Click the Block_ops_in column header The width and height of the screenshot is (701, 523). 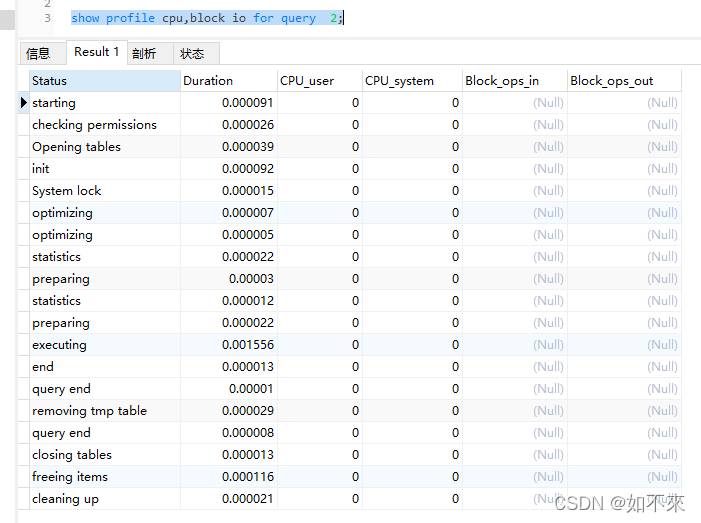click(x=515, y=81)
